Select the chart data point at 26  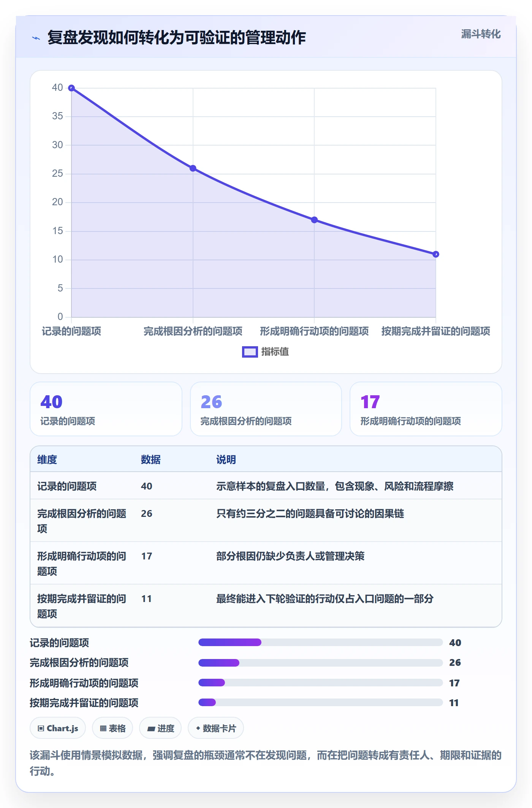[193, 168]
